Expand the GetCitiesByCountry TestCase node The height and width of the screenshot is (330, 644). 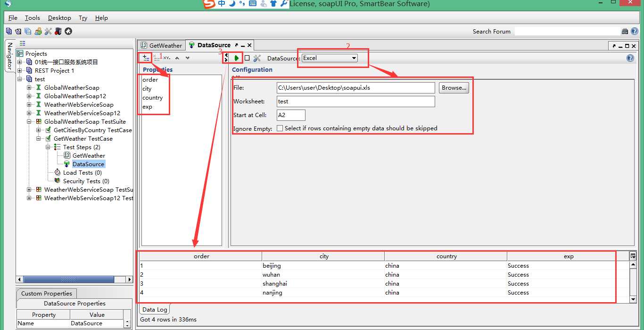tap(39, 130)
